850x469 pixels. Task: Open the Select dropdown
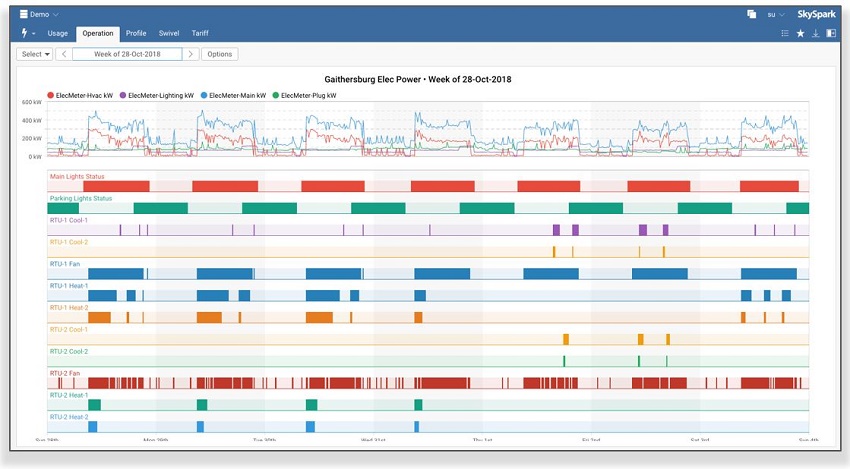35,54
